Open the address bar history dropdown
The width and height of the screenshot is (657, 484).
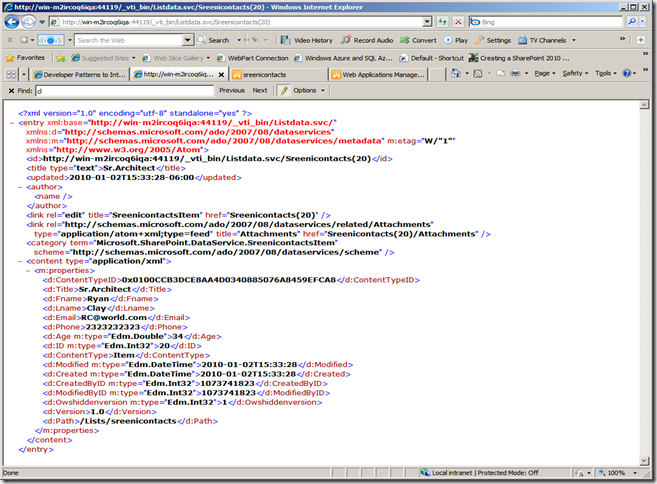[x=427, y=22]
